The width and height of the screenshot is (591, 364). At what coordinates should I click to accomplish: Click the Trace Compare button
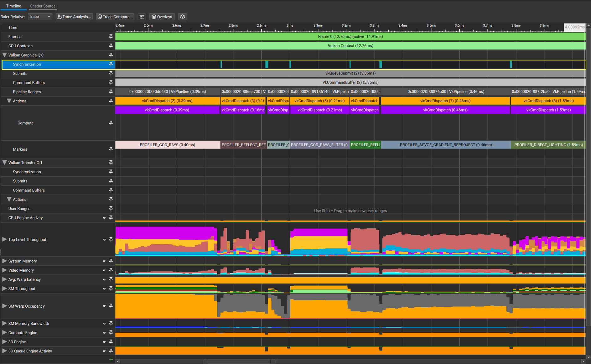click(x=115, y=17)
